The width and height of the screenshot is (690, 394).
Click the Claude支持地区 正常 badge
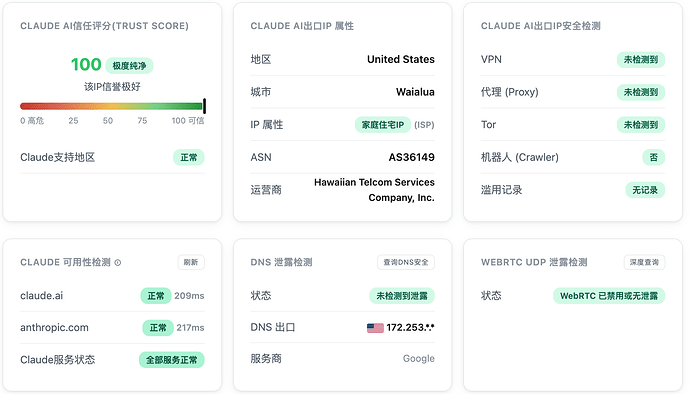pos(189,157)
